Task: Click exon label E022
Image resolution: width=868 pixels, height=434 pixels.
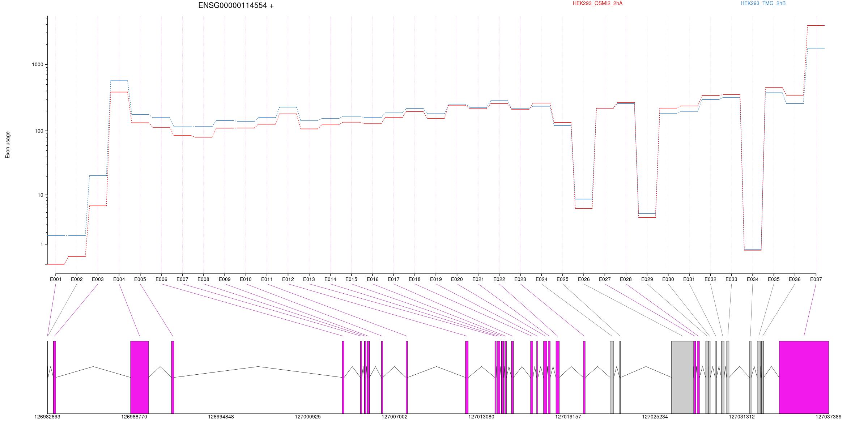Action: [x=499, y=279]
